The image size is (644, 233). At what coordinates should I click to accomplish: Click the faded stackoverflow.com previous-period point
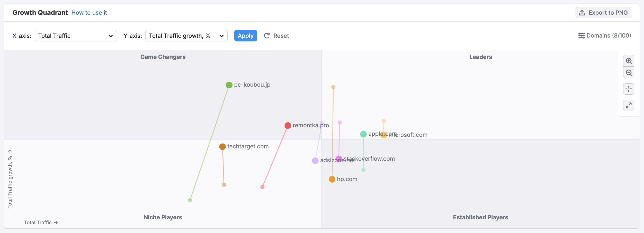pos(340,122)
